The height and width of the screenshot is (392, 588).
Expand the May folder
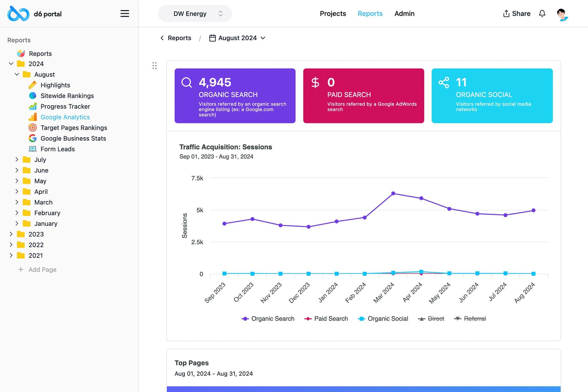pos(17,181)
